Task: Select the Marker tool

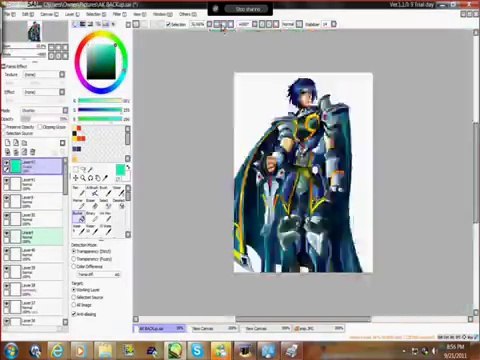Action: [x=79, y=204]
